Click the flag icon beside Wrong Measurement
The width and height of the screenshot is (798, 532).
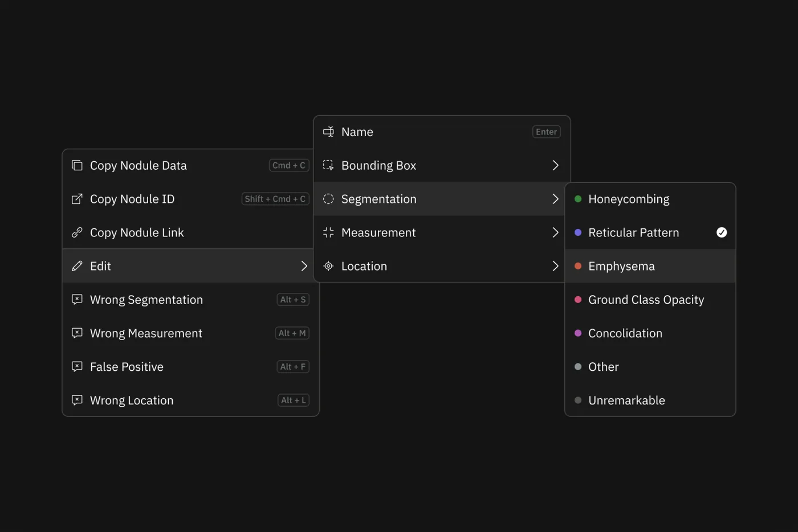tap(77, 333)
